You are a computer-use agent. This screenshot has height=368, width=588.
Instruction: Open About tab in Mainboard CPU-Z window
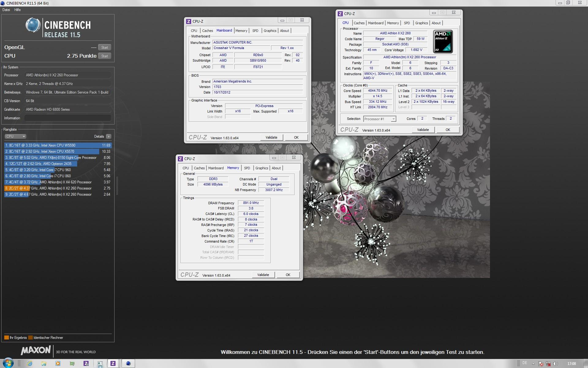(x=284, y=31)
